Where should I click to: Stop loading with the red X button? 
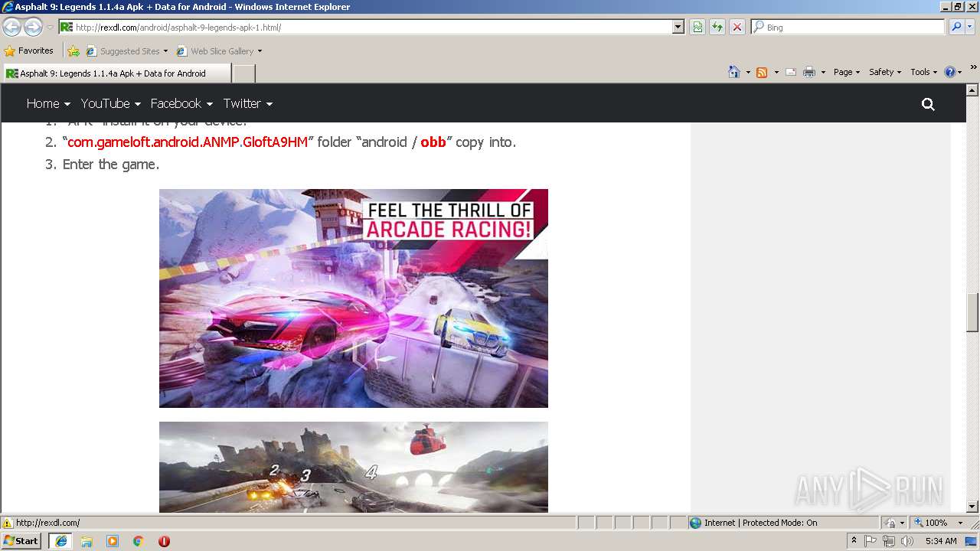point(737,27)
